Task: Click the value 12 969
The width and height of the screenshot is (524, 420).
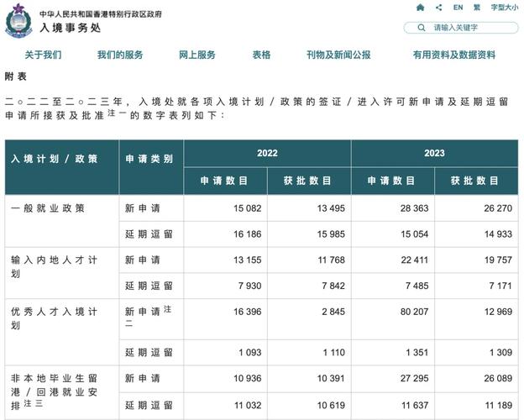Action: tap(498, 312)
